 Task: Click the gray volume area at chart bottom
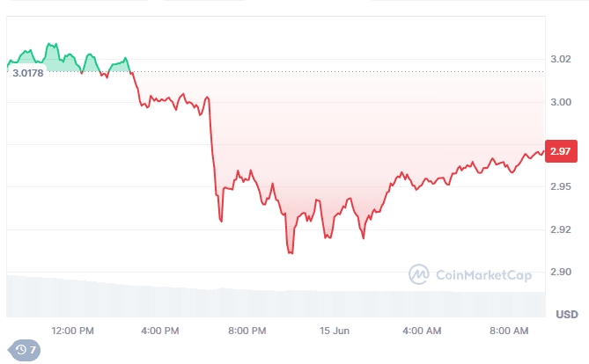click(x=264, y=303)
